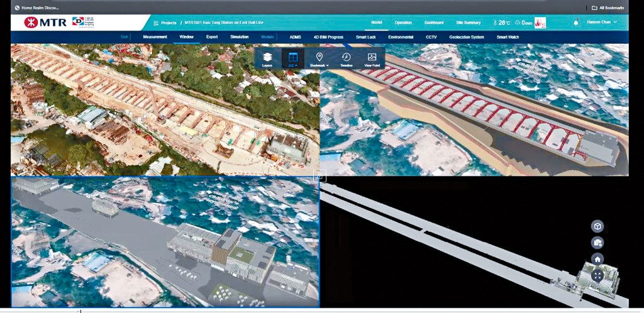The height and width of the screenshot is (313, 644).
Task: Switch to the Model tab
Action: coord(377,23)
